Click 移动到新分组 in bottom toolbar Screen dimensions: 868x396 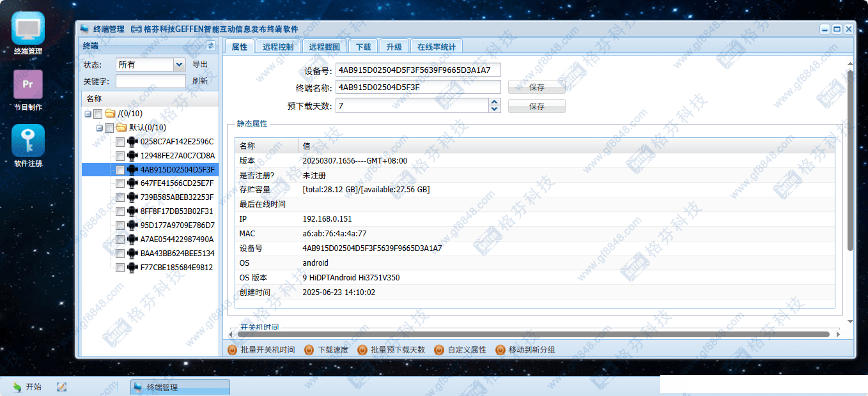click(500, 350)
